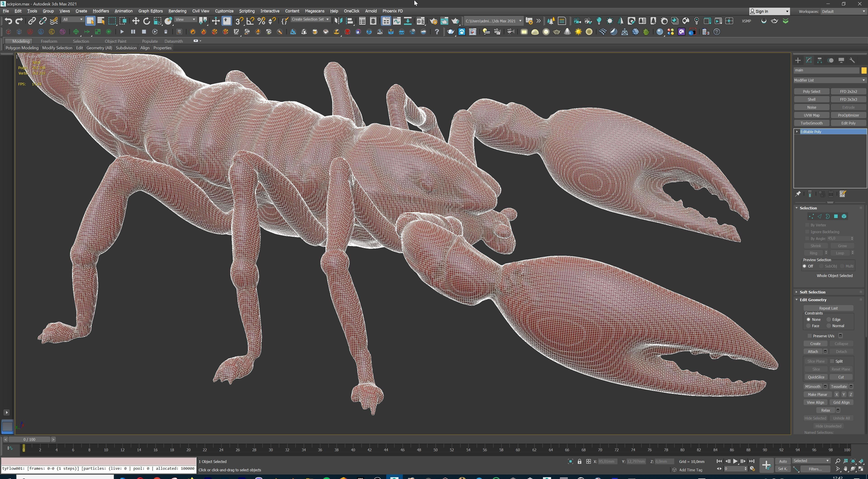Open Configure Modifier Sets icon
Viewport: 868px width, 479px height.
(843, 194)
